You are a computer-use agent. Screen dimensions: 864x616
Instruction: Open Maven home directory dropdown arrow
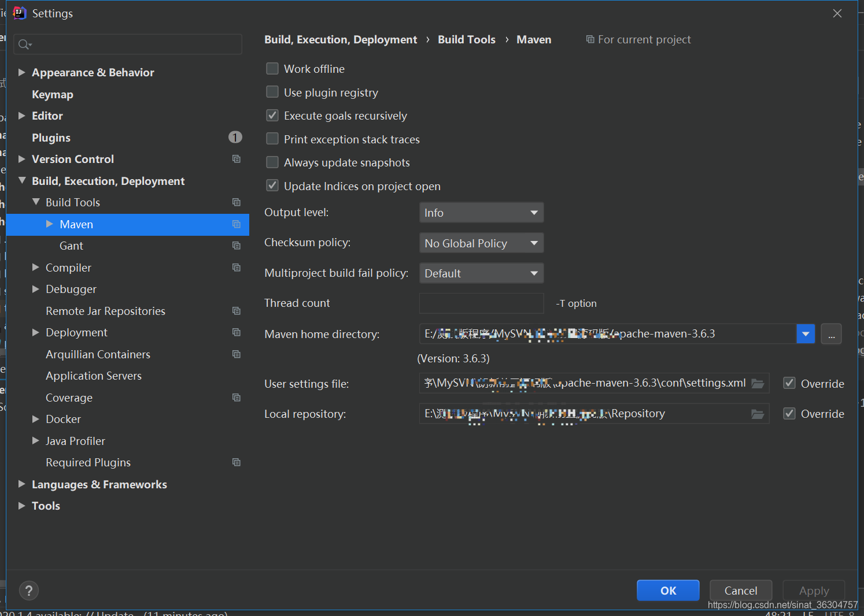click(x=806, y=334)
